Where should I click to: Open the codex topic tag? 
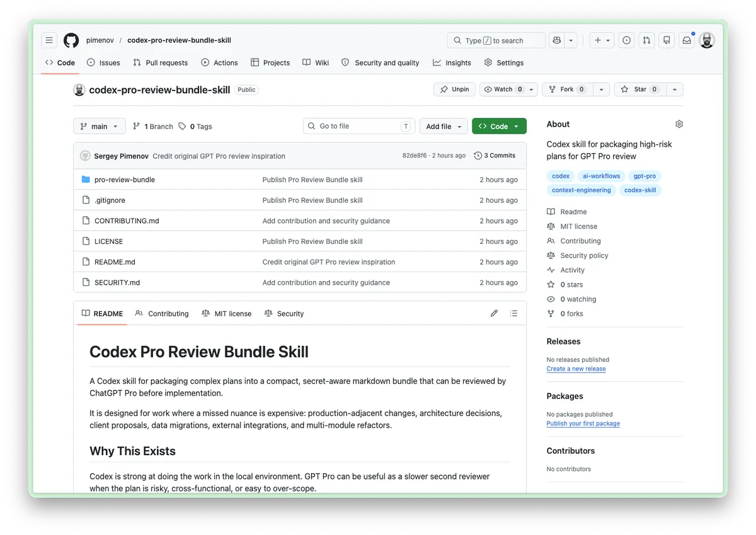[561, 176]
